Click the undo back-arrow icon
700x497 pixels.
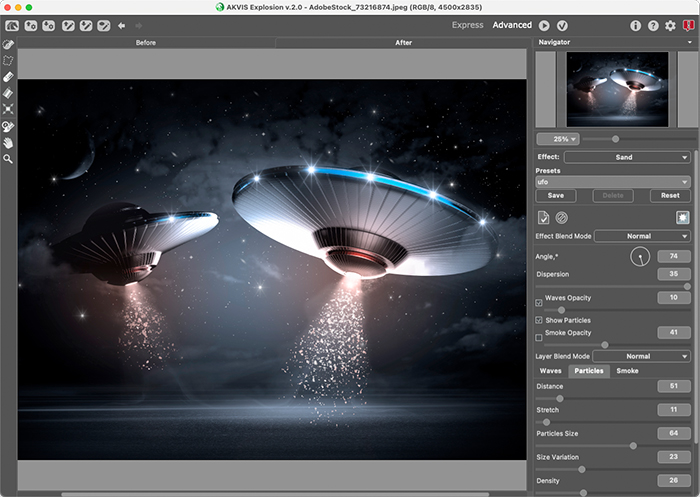click(121, 25)
